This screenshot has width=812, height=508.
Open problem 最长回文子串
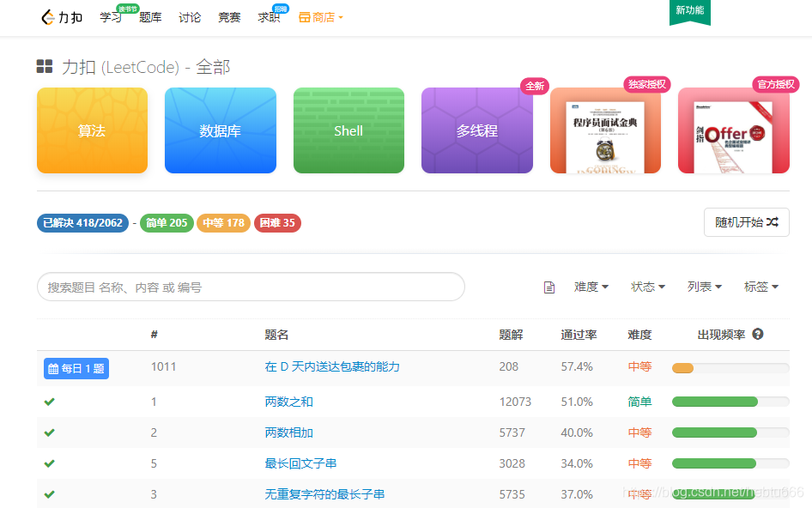coord(300,463)
